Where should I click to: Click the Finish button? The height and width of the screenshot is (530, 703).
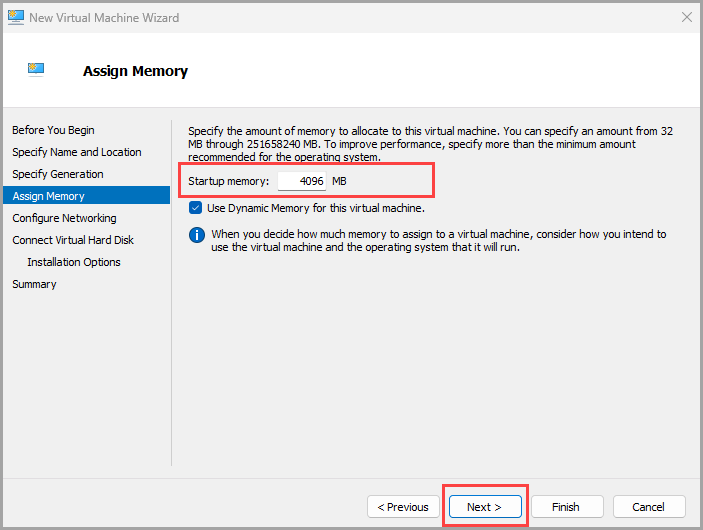click(567, 507)
